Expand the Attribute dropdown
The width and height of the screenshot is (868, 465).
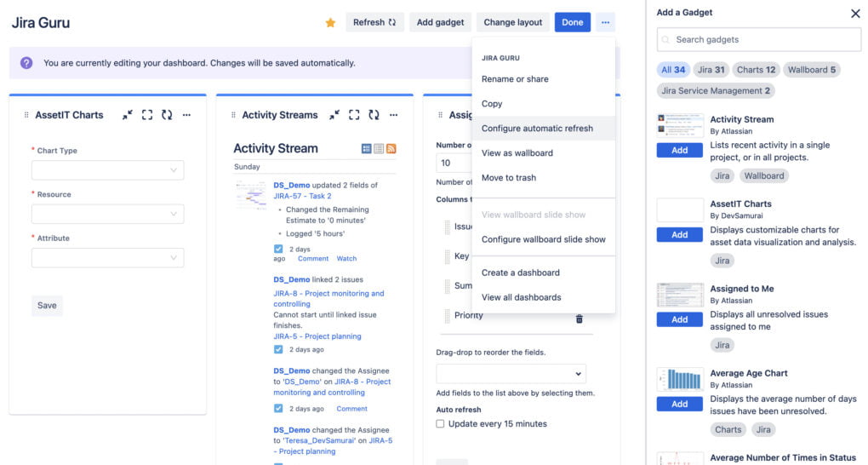(107, 258)
